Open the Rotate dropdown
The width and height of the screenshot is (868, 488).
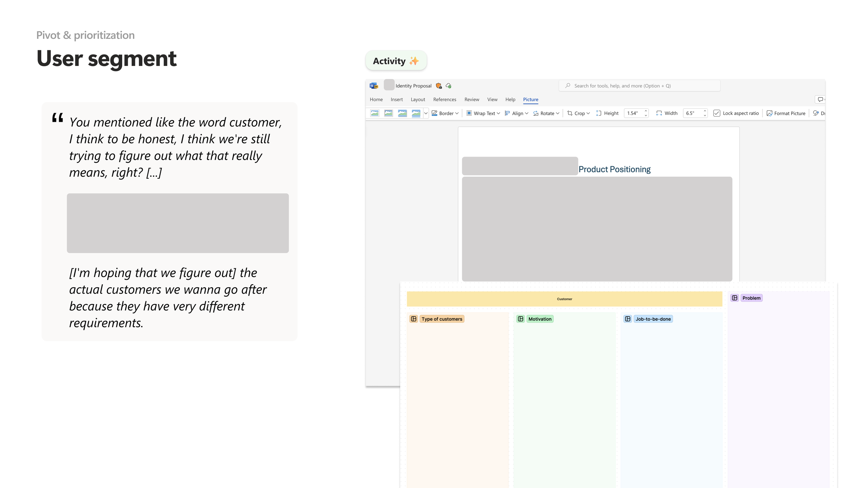(x=546, y=113)
